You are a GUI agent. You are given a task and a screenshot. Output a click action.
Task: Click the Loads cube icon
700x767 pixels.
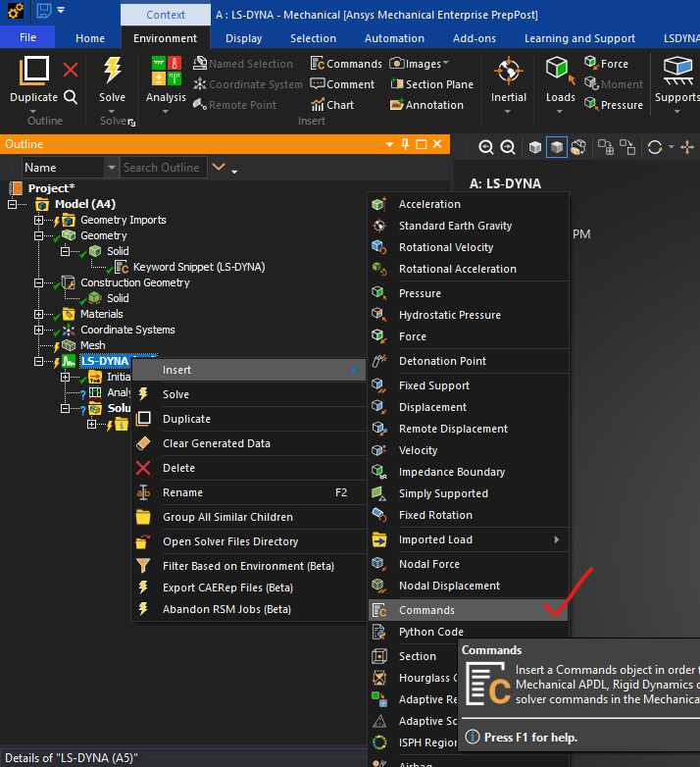point(560,72)
